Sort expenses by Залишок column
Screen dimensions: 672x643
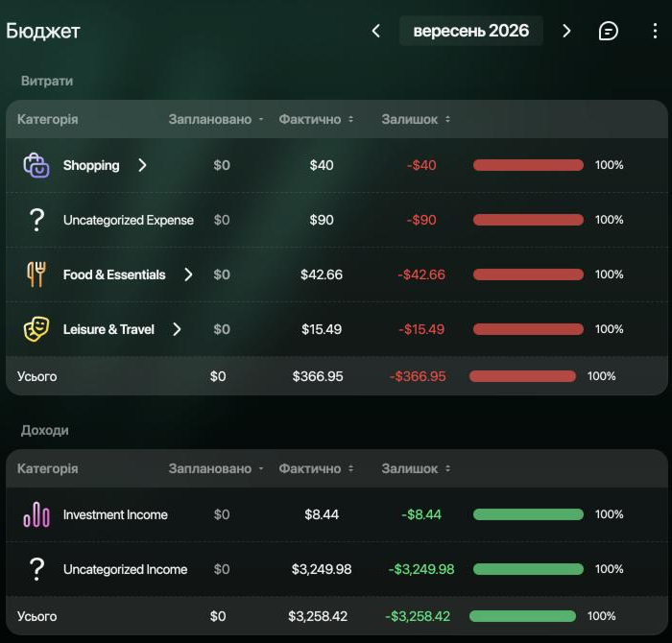pyautogui.click(x=416, y=119)
